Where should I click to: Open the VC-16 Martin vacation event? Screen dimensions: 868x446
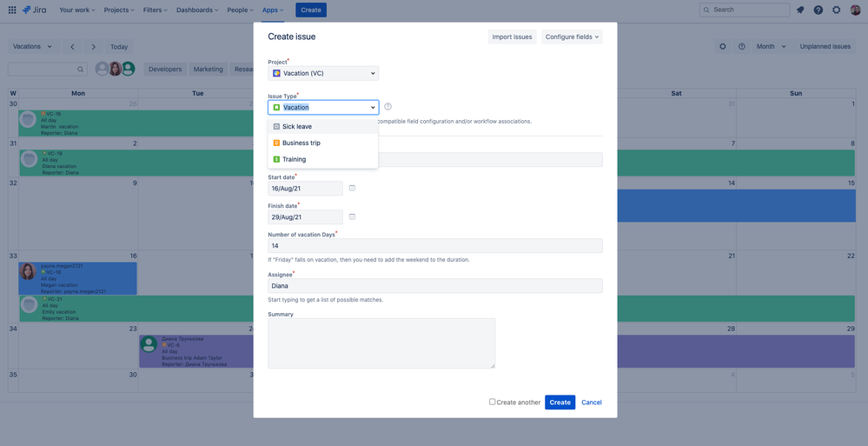pyautogui.click(x=136, y=123)
